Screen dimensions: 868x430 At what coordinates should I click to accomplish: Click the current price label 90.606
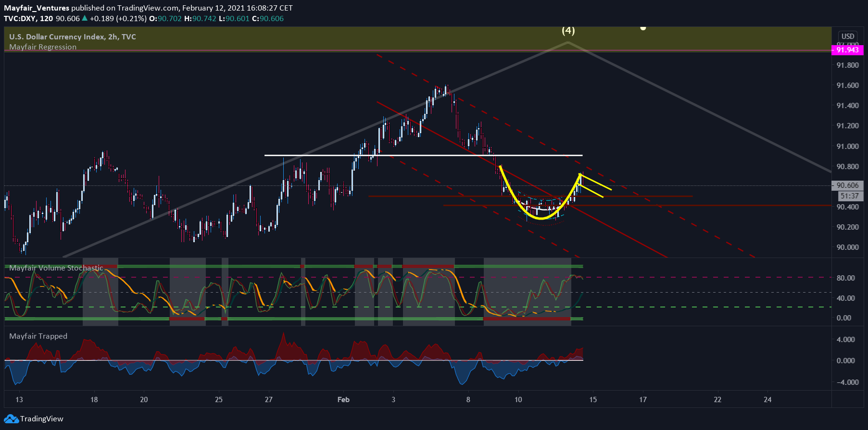pos(847,185)
